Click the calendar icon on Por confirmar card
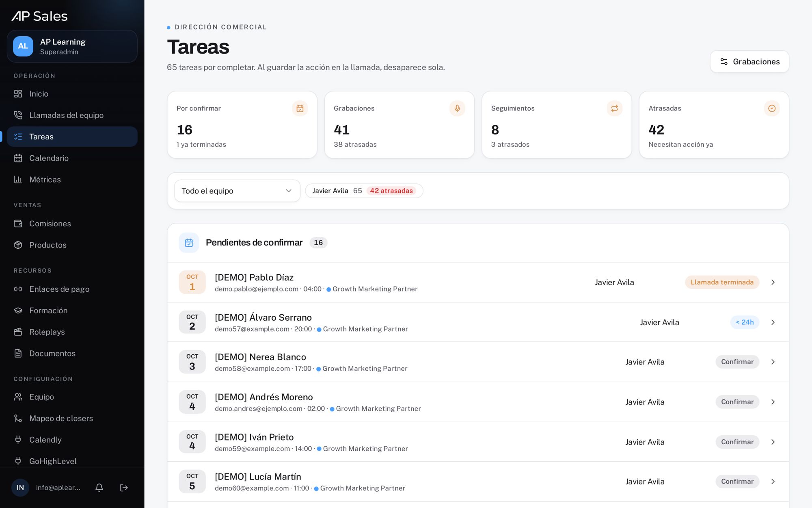Image resolution: width=812 pixels, height=508 pixels. coord(300,108)
